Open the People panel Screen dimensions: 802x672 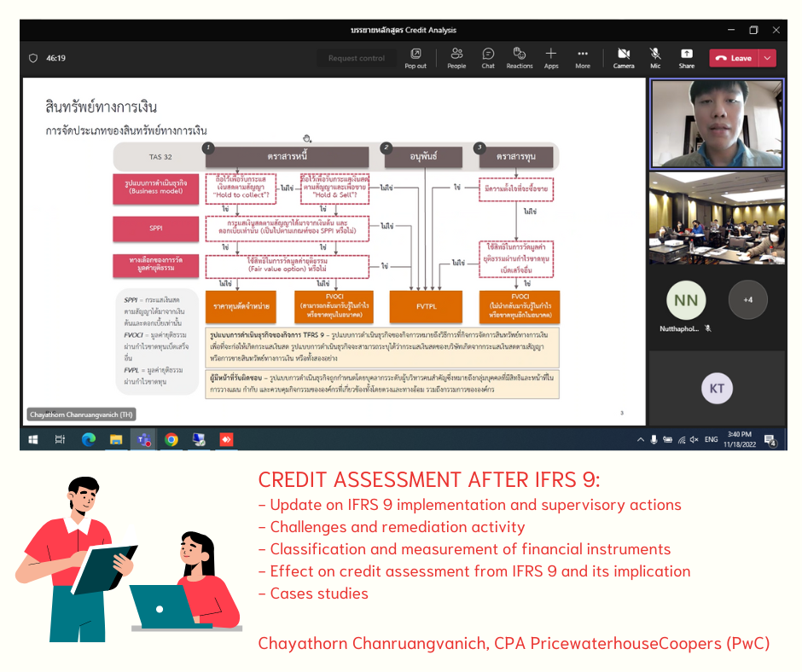pyautogui.click(x=456, y=57)
